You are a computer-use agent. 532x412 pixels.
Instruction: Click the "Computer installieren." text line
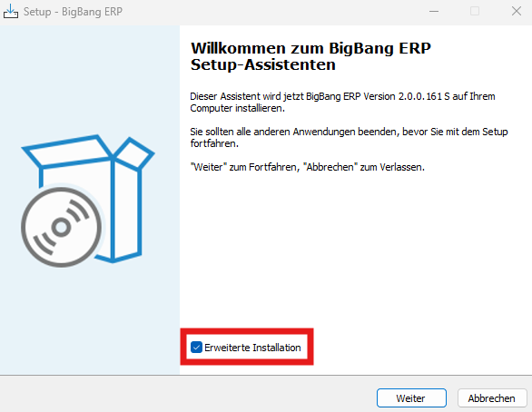(x=237, y=109)
